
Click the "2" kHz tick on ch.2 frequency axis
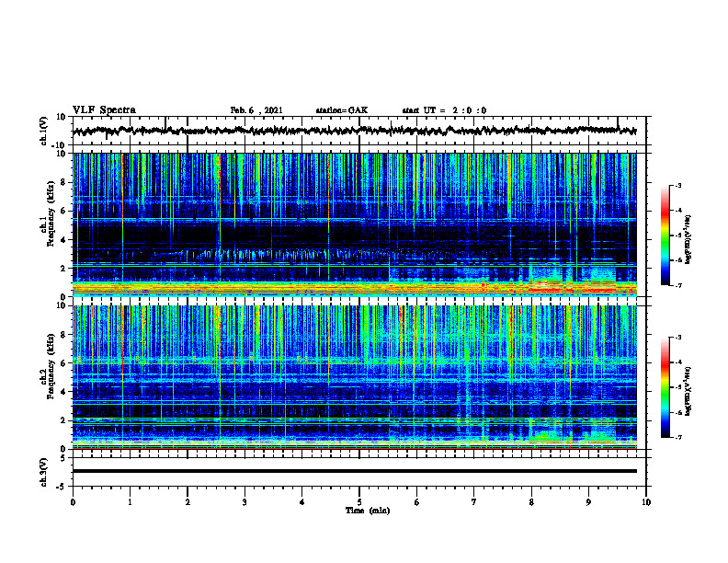[63, 420]
